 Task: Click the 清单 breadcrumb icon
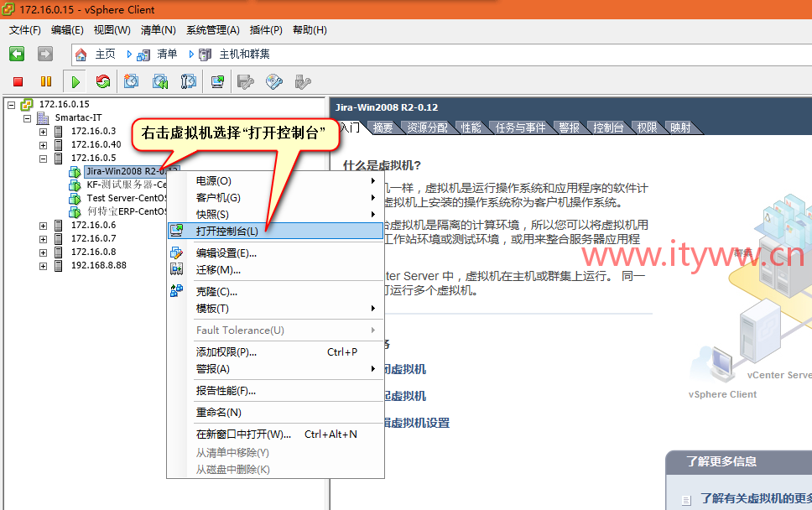[143, 55]
